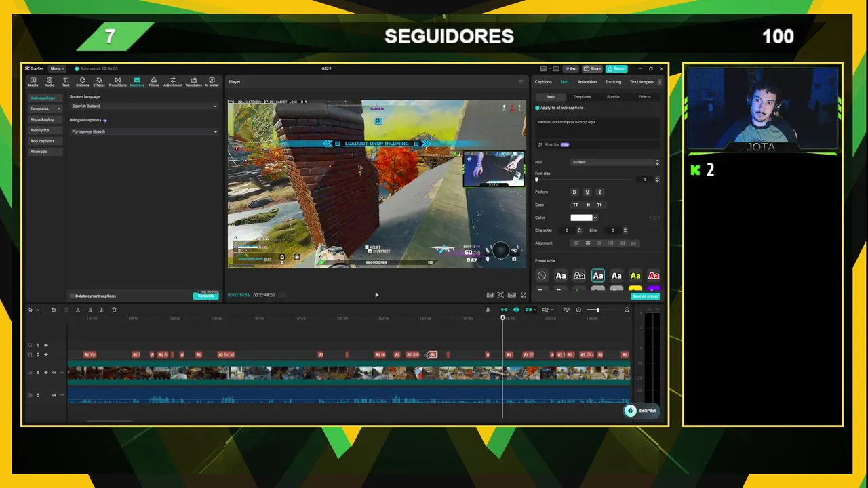Open the Filters panel
Image resolution: width=868 pixels, height=488 pixels.
[154, 82]
